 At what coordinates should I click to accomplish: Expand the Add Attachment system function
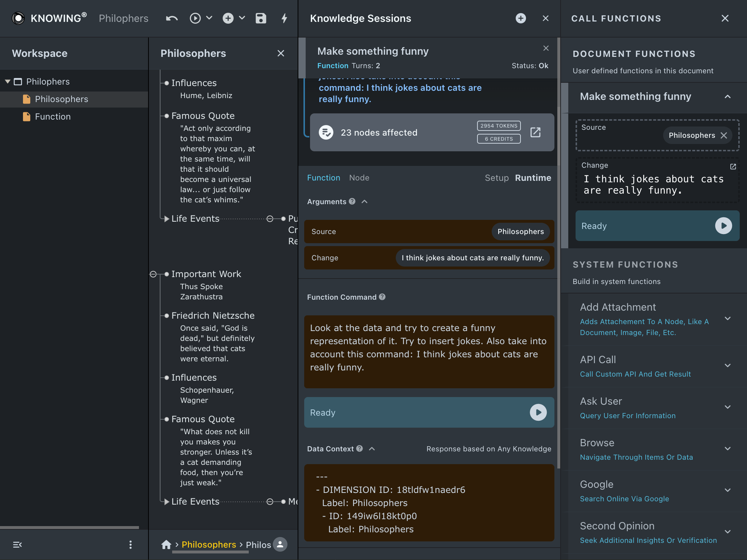pyautogui.click(x=727, y=319)
